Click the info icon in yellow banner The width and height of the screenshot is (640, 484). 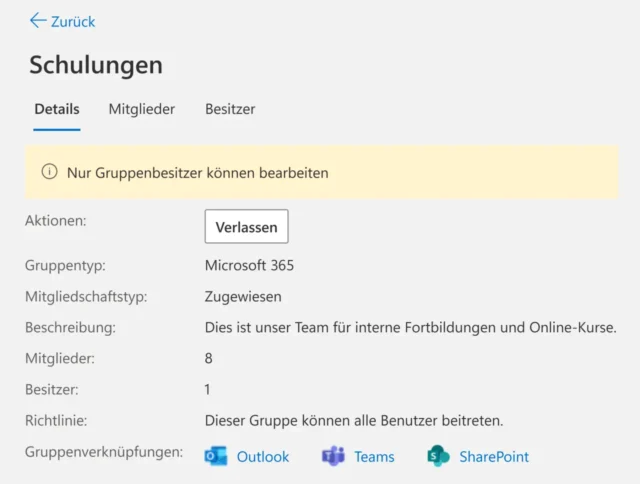click(x=49, y=171)
